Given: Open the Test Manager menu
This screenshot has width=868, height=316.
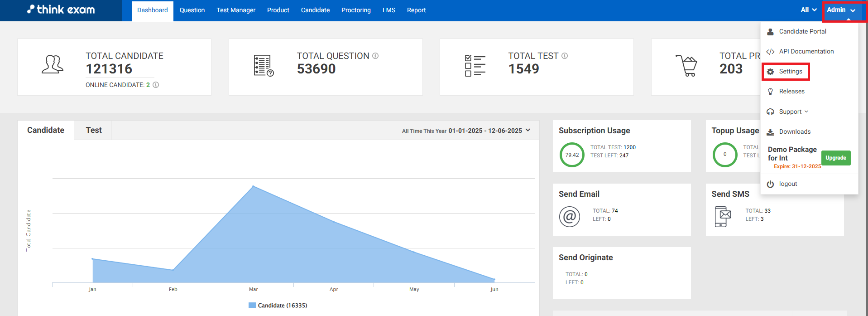Looking at the screenshot, I should coord(236,10).
